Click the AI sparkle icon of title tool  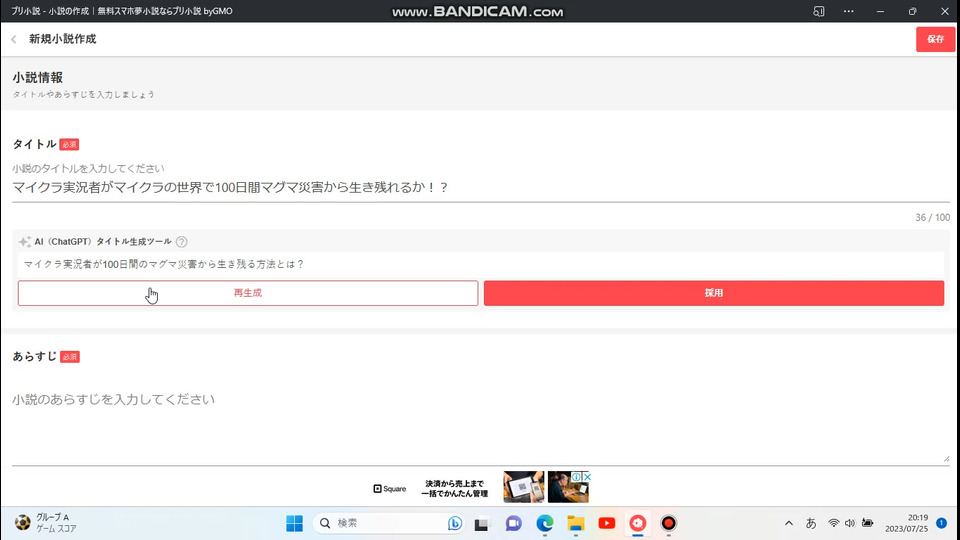24,242
